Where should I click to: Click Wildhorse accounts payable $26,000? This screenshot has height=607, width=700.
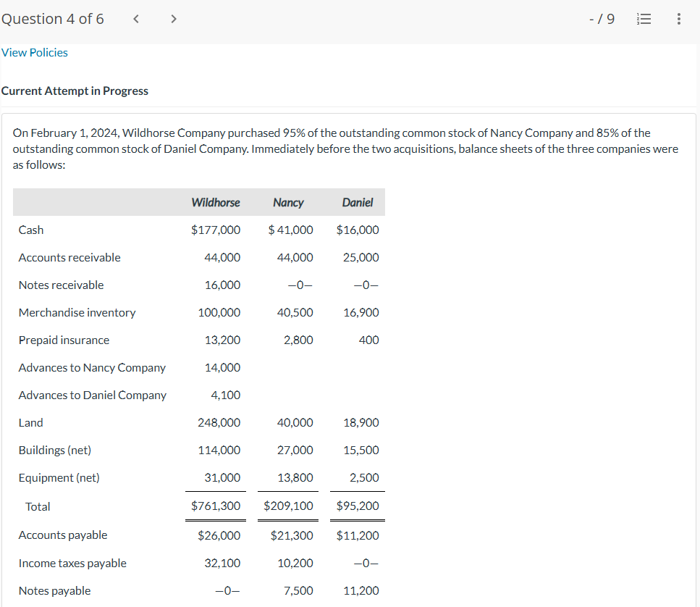tap(219, 535)
